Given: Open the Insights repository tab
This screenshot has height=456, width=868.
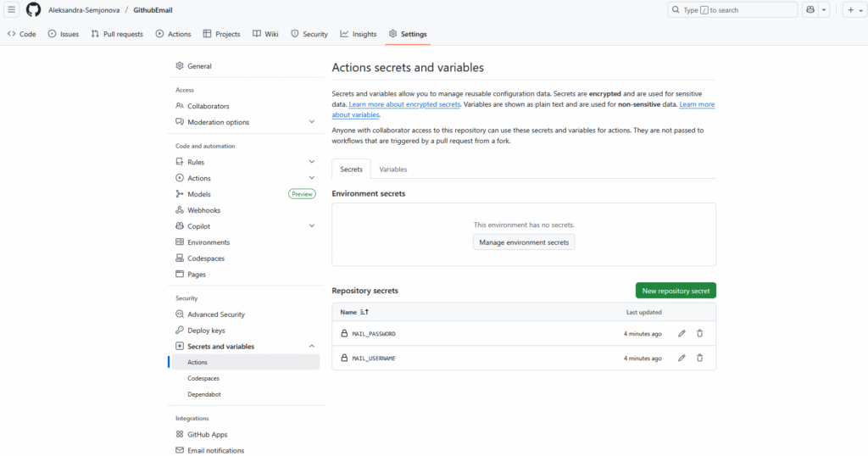Looking at the screenshot, I should 359,34.
